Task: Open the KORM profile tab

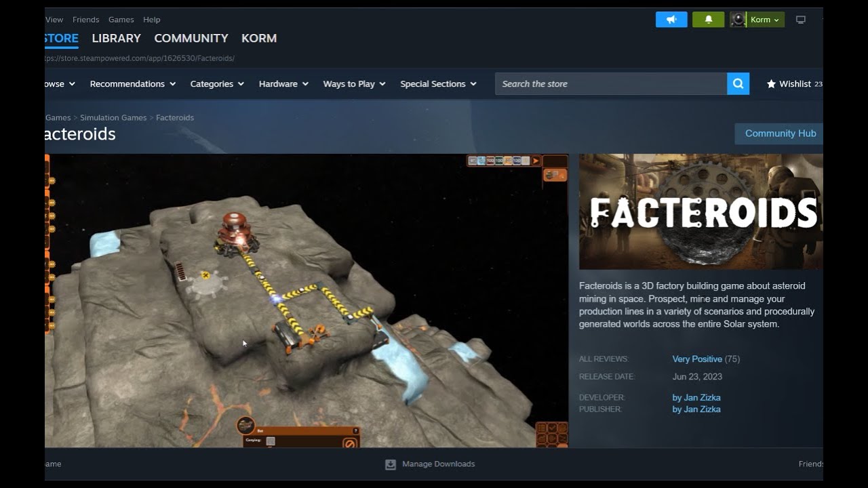Action: 259,39
